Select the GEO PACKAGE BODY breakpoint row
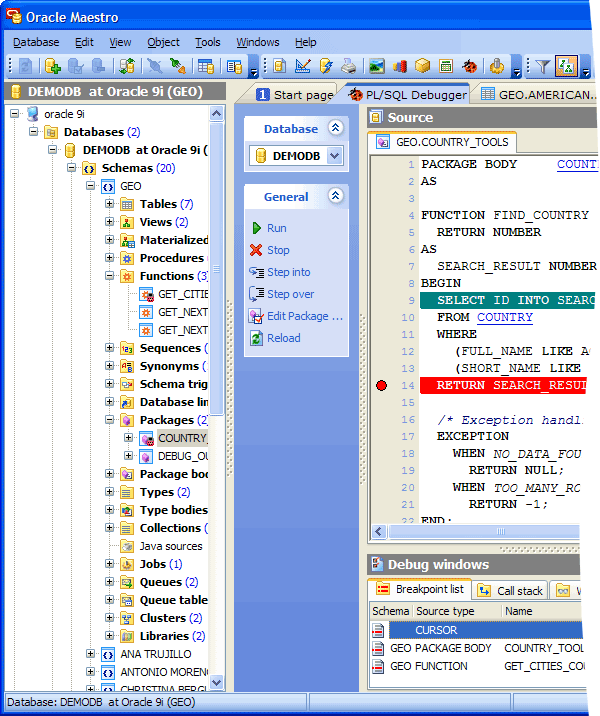The image size is (600, 716). click(477, 648)
